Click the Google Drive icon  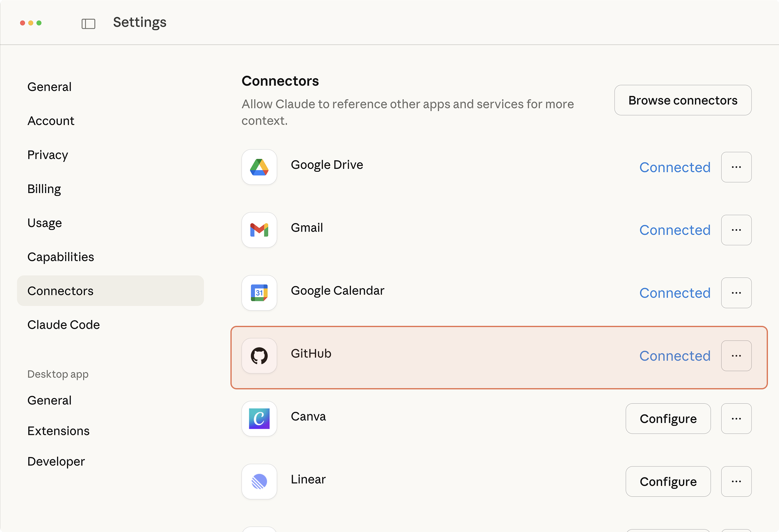(259, 167)
